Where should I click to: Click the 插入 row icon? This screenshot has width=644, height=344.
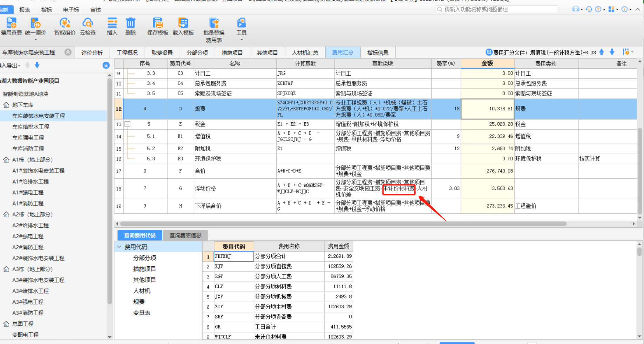(112, 23)
